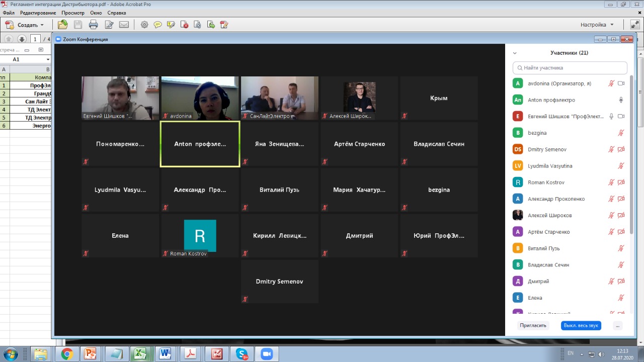Viewport: 644px width, 362px height.
Task: Click the sticky note comment icon
Action: (x=158, y=25)
